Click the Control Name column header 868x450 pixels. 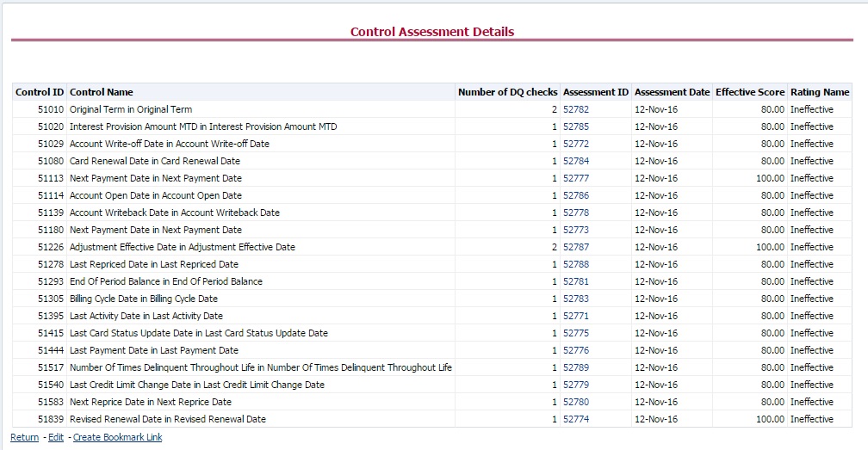[x=261, y=92]
